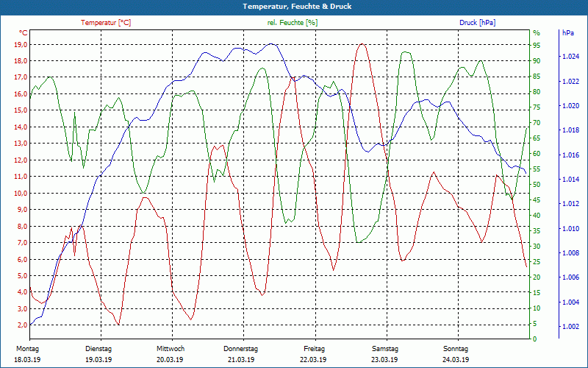Viewport: 588px width, 368px height.
Task: Click the 16,0 temperature axis value
Action: pos(21,94)
